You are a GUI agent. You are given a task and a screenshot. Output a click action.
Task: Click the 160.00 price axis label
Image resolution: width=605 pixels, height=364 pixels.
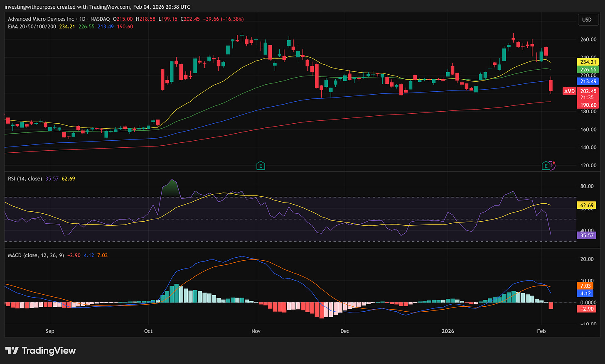point(588,129)
